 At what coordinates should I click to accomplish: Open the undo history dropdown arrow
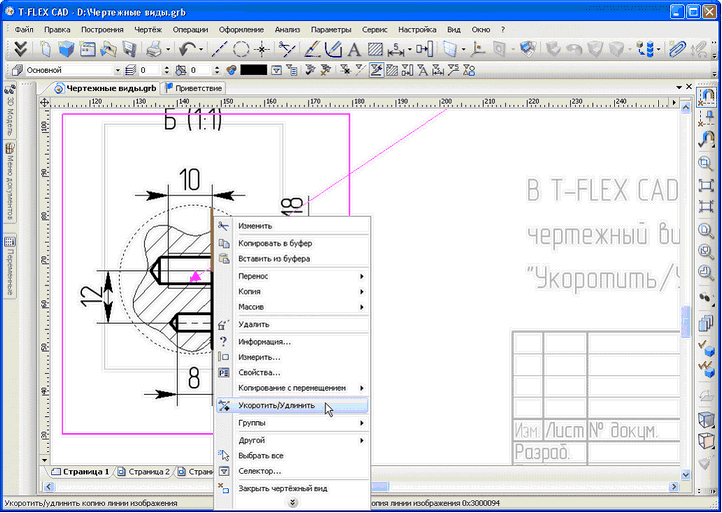point(201,49)
